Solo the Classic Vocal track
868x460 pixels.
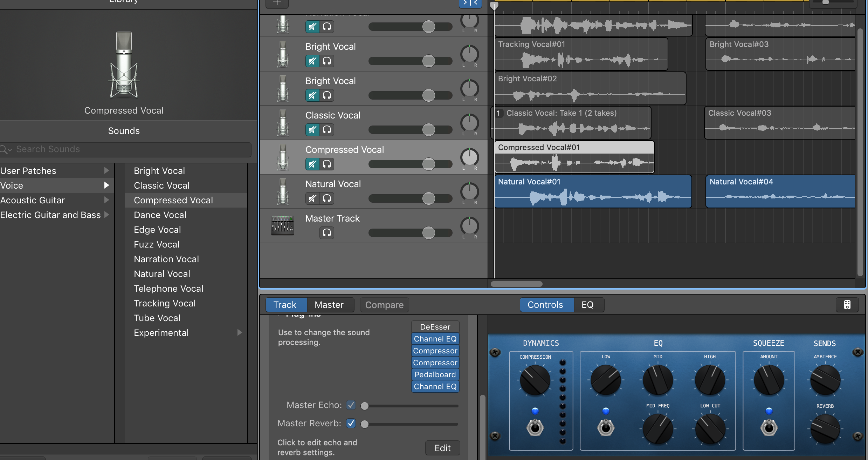tap(326, 130)
